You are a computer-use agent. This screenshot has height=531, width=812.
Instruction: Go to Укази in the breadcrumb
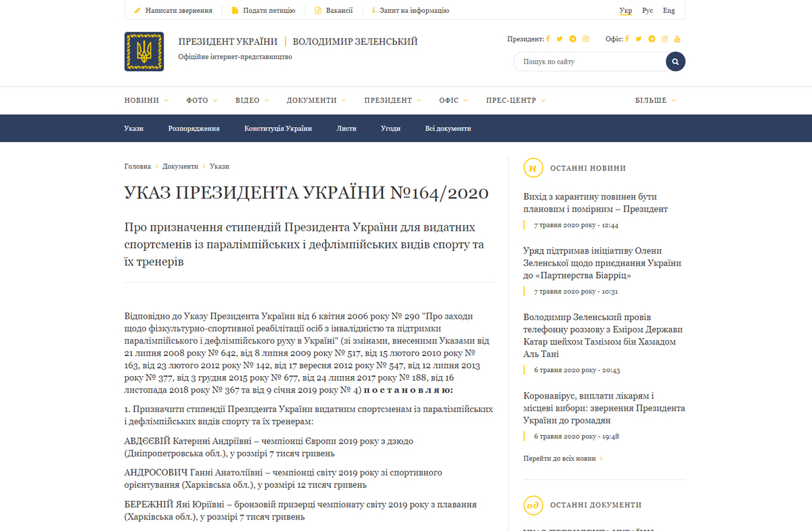(x=220, y=166)
